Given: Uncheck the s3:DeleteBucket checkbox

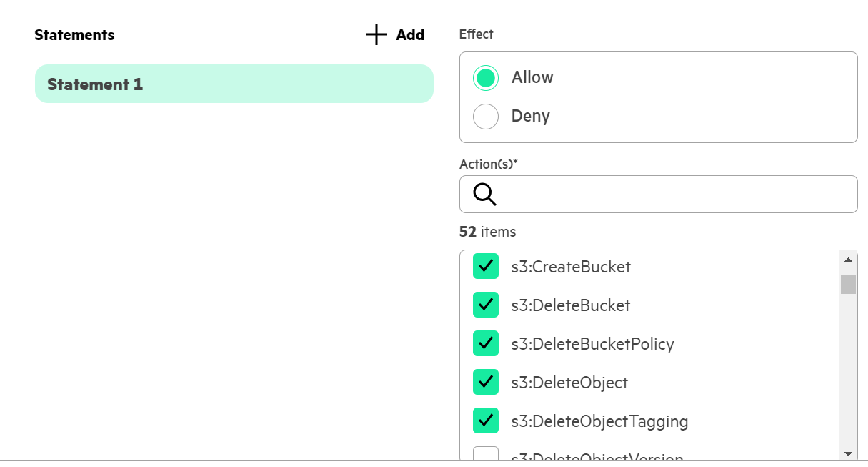Looking at the screenshot, I should 486,305.
